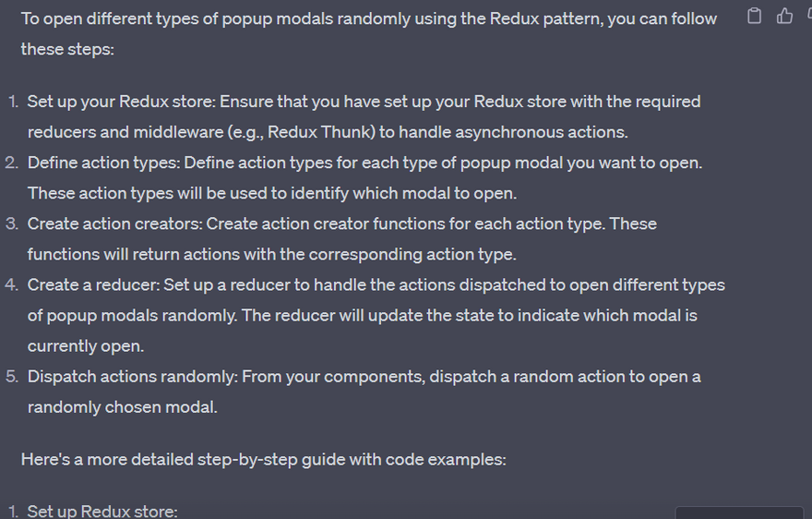Click the "Set up Redux store:" heading
The width and height of the screenshot is (812, 519).
point(102,511)
